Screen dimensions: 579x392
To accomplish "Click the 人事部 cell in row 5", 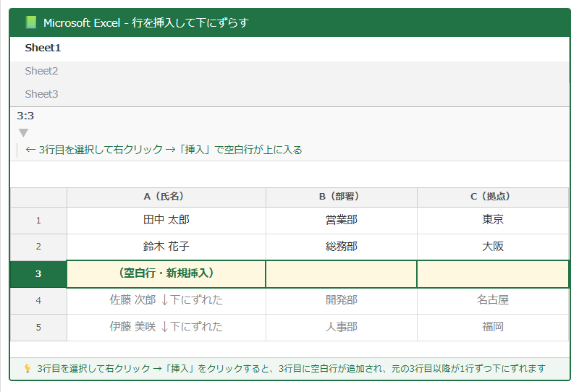I will tap(341, 327).
